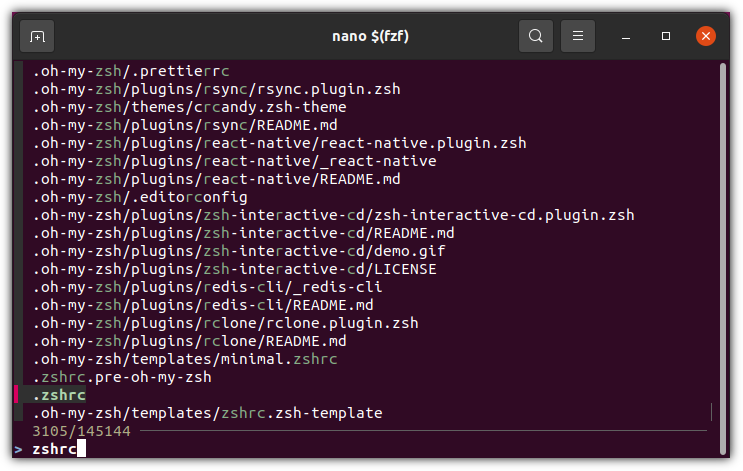This screenshot has width=743, height=471.
Task: Select react-native/README.md entry
Action: click(x=216, y=179)
